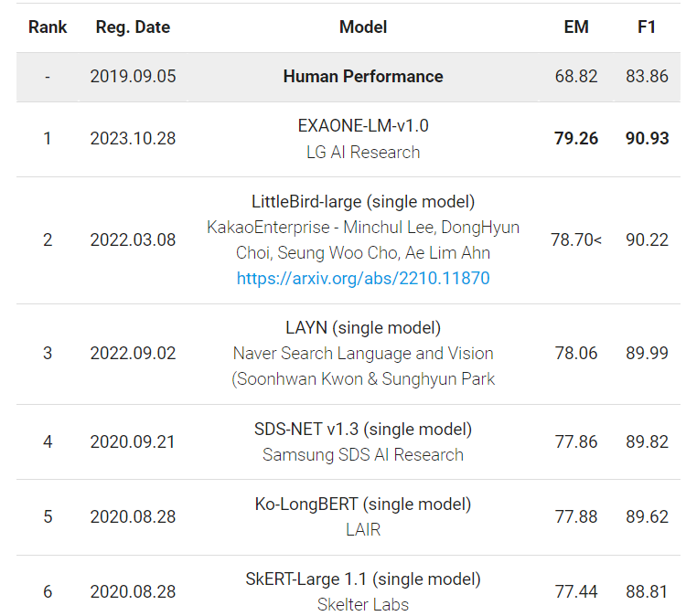Click the F1 value 88.81

coord(647,592)
